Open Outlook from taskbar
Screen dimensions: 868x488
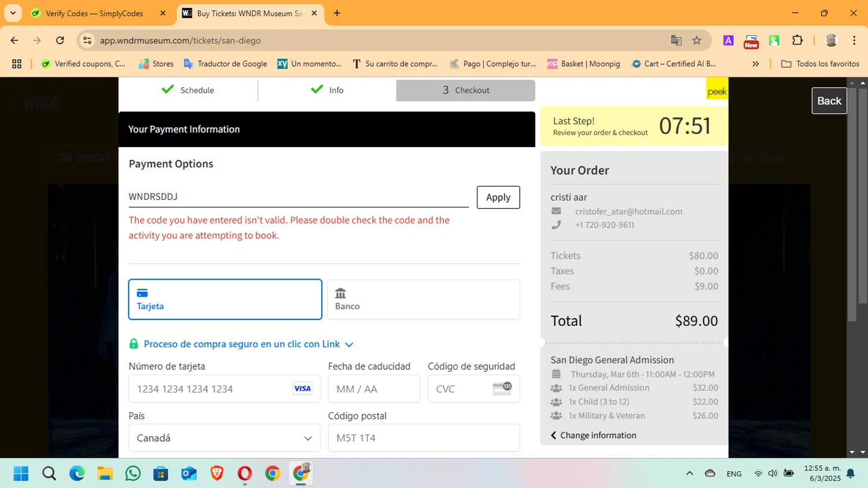click(x=189, y=474)
